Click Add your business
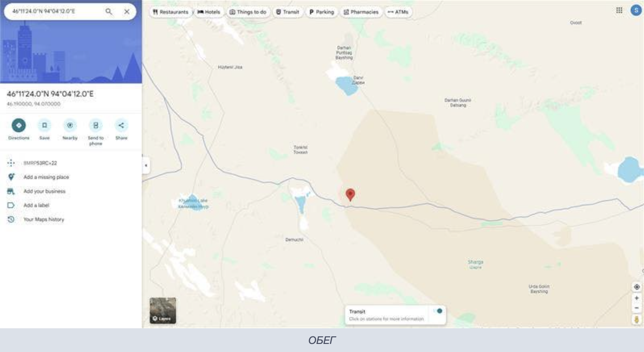 pyautogui.click(x=45, y=191)
